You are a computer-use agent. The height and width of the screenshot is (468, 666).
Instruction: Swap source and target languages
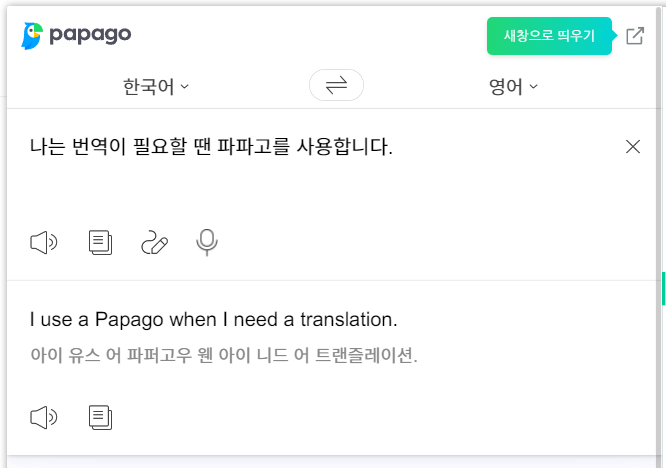[336, 85]
